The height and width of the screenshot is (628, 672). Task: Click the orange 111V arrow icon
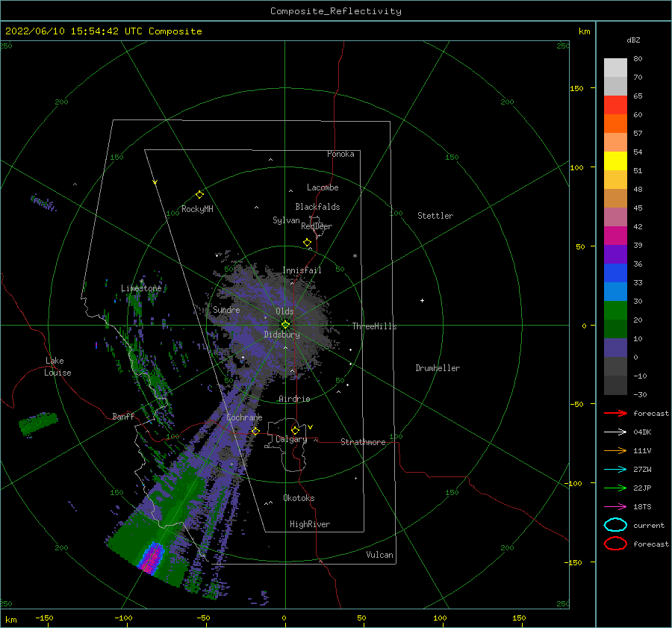tap(615, 450)
